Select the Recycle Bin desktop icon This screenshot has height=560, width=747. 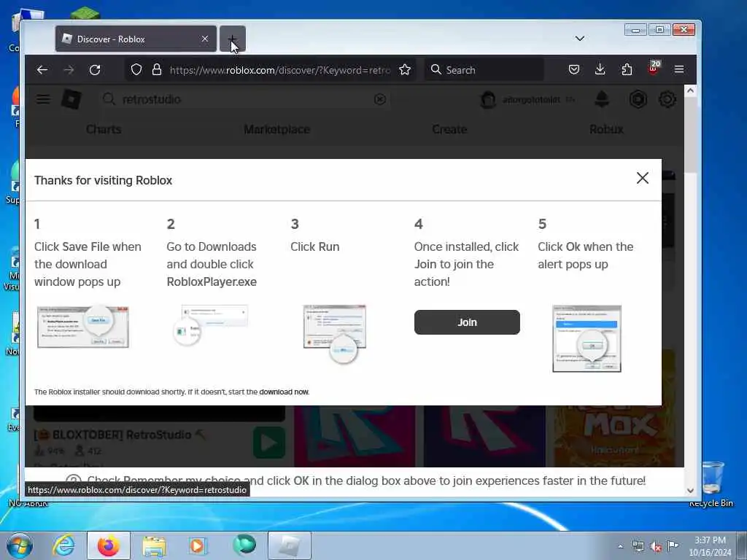pyautogui.click(x=712, y=484)
